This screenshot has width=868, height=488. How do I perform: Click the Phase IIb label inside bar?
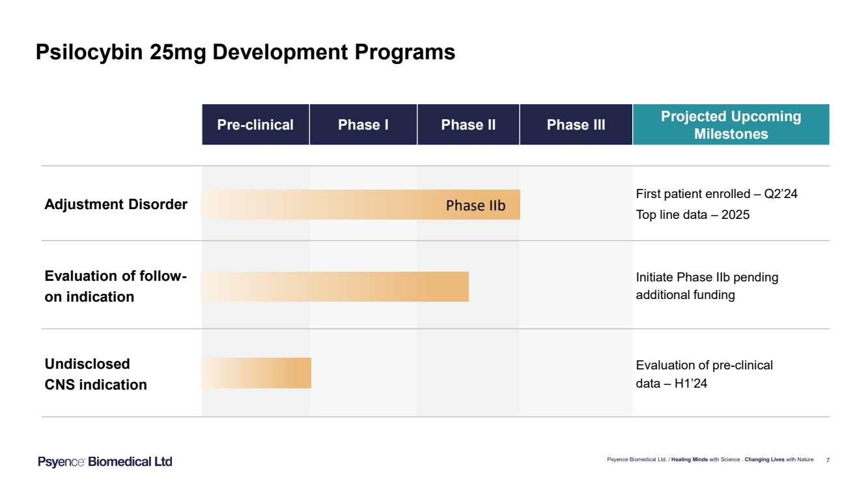[475, 206]
